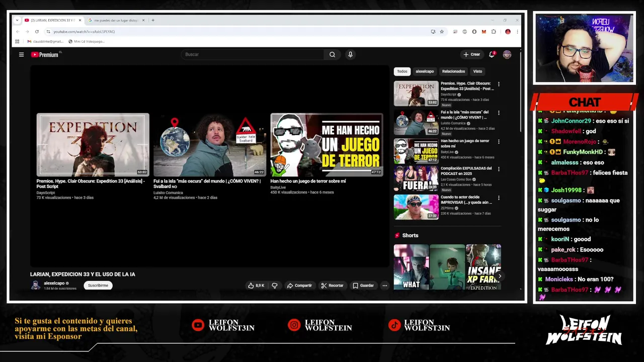Viewport: 644px width, 362px height.
Task: Start voice search with microphone icon
Action: [350, 54]
